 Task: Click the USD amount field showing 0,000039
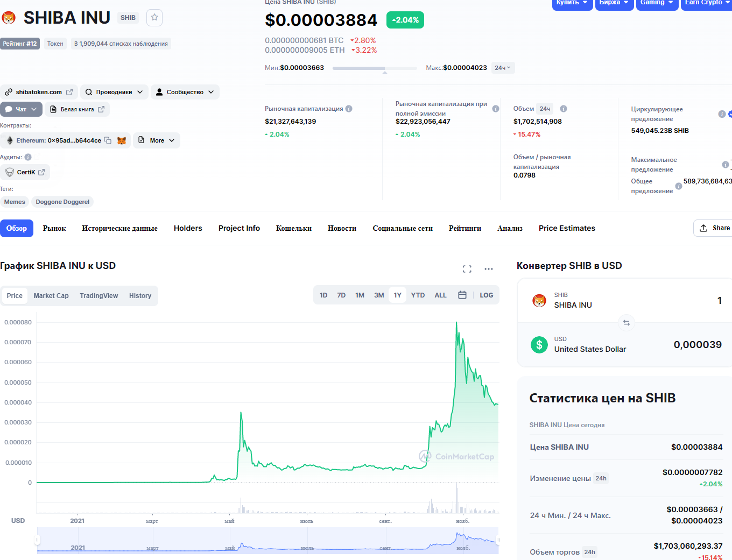click(698, 345)
